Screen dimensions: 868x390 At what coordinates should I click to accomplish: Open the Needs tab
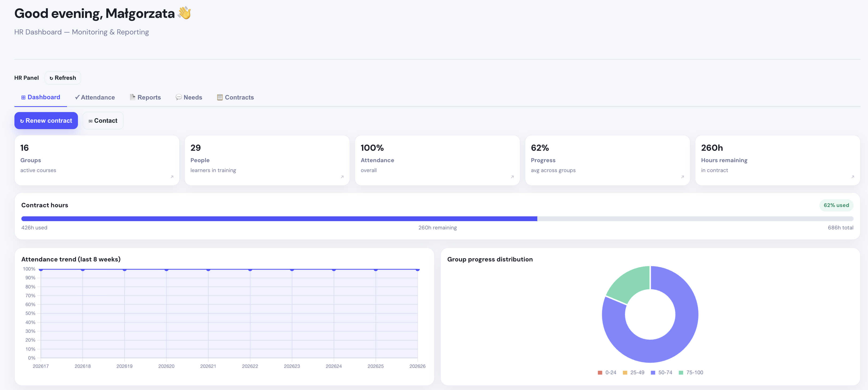coord(189,97)
